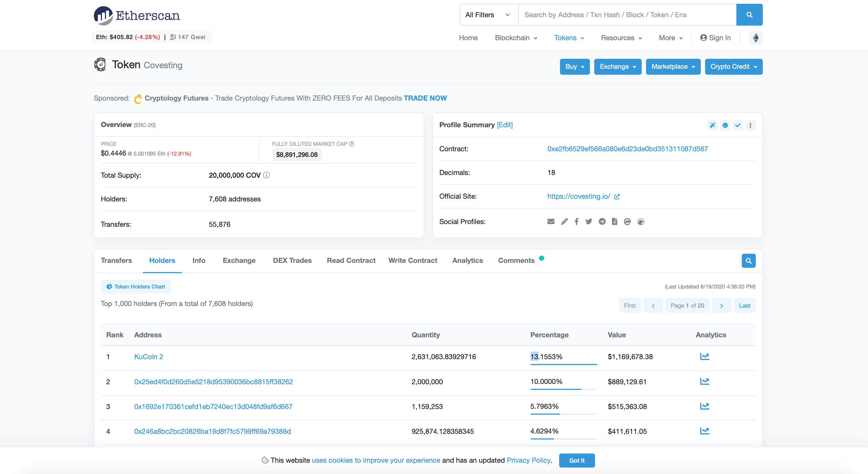
Task: Click the blue search magnifier button
Action: pyautogui.click(x=749, y=15)
